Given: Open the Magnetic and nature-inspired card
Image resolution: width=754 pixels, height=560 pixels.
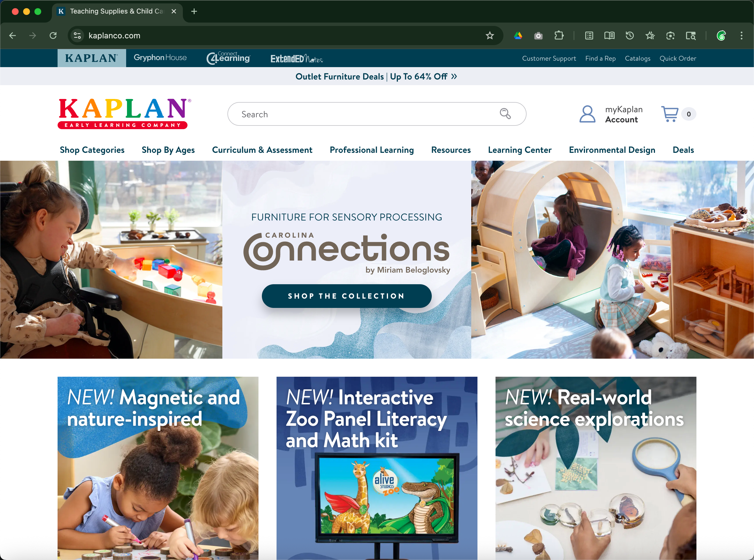Looking at the screenshot, I should coord(158,468).
